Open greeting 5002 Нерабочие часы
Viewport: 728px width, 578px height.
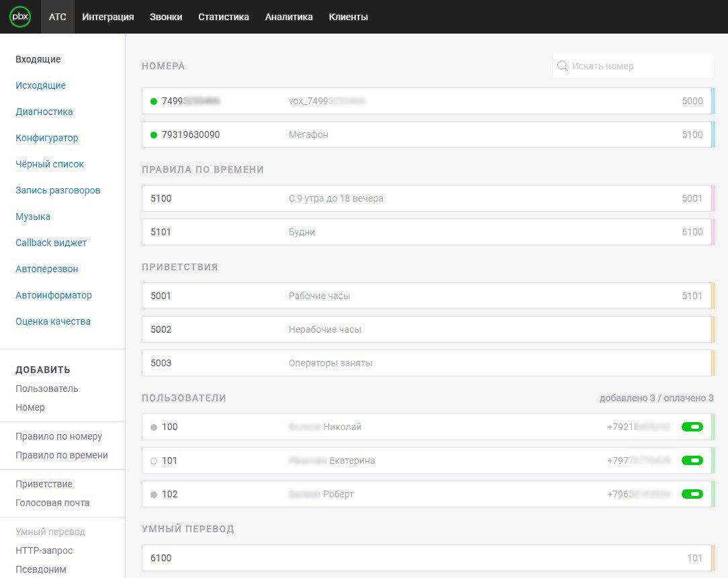pos(428,329)
